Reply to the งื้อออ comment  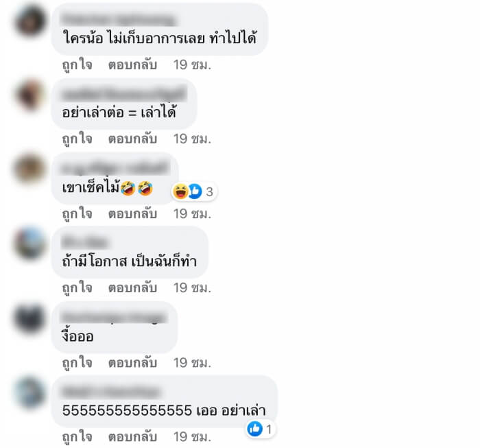(x=132, y=362)
